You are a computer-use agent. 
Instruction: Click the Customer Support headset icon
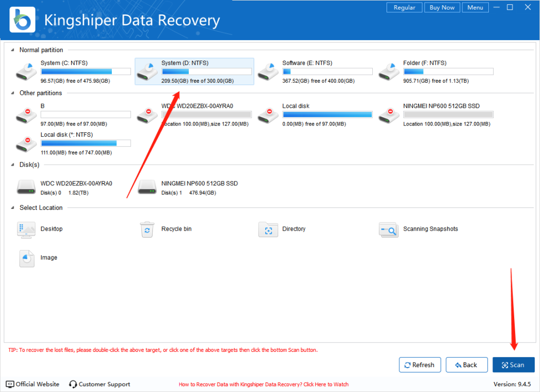(73, 384)
